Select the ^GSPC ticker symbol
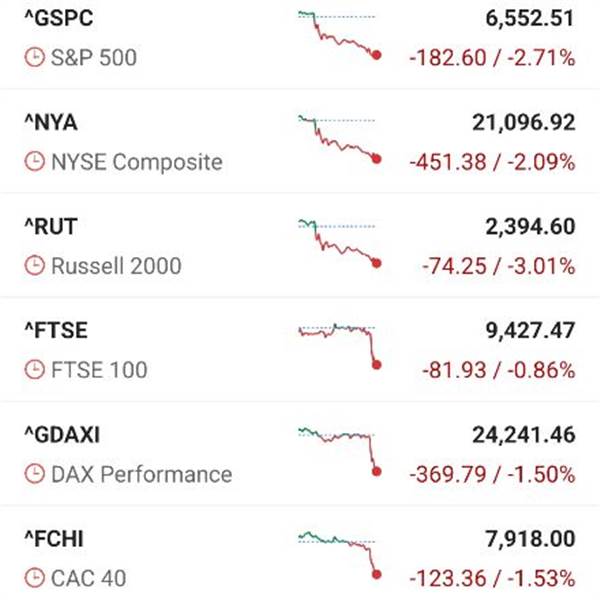This screenshot has width=600, height=600. click(59, 18)
